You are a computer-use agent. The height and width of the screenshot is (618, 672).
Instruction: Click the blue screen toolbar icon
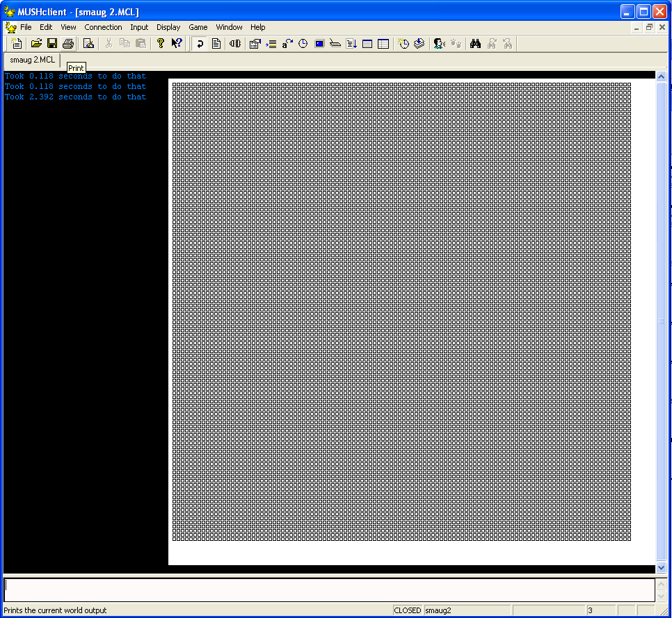click(319, 43)
